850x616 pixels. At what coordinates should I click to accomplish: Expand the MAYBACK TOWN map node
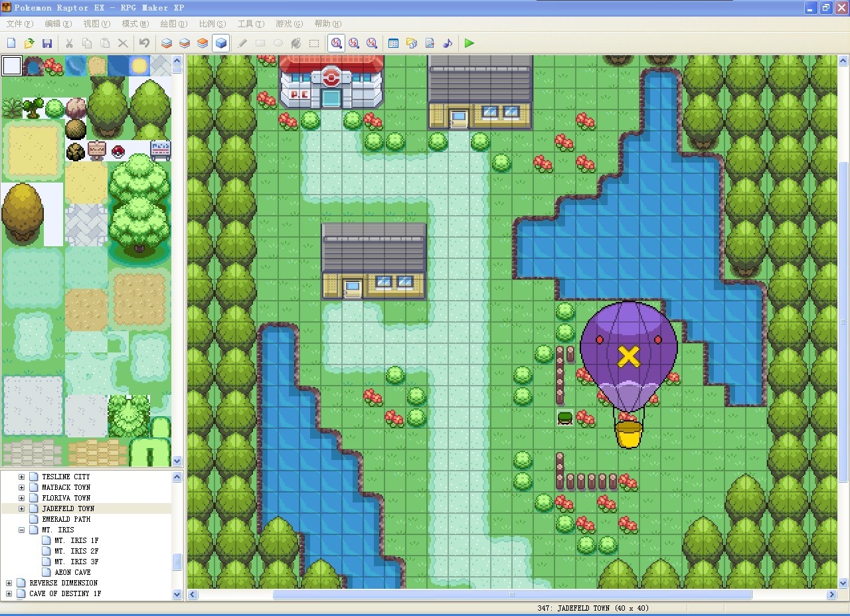pyautogui.click(x=21, y=487)
